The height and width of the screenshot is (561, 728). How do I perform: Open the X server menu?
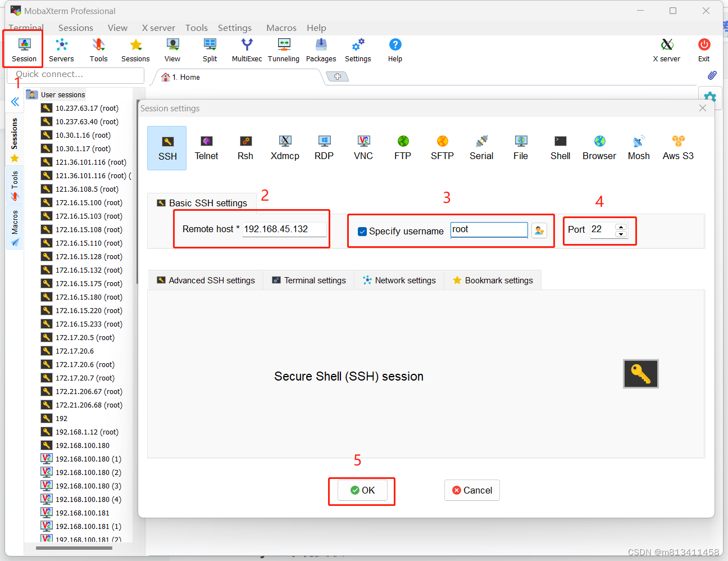158,28
